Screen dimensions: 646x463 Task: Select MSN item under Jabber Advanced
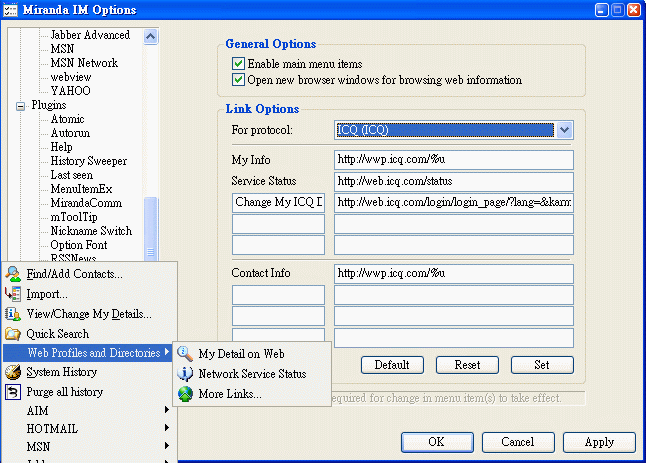pos(62,49)
